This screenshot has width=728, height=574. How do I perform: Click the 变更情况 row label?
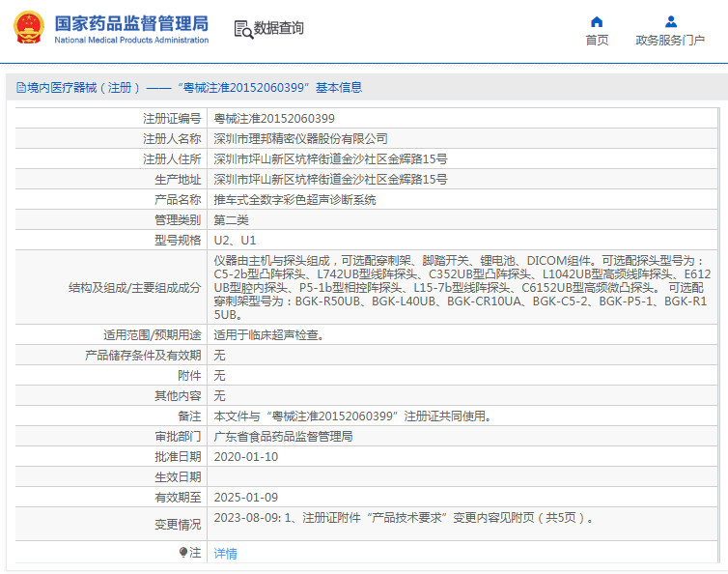tap(178, 525)
